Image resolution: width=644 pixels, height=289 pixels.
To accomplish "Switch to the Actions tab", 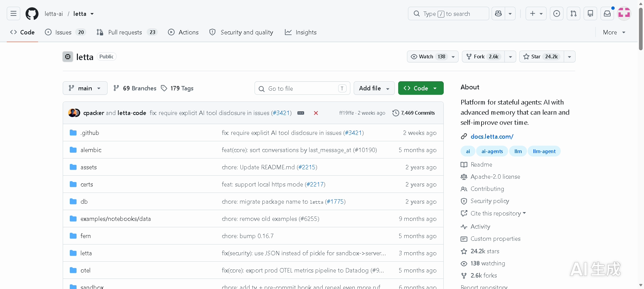I will point(183,32).
